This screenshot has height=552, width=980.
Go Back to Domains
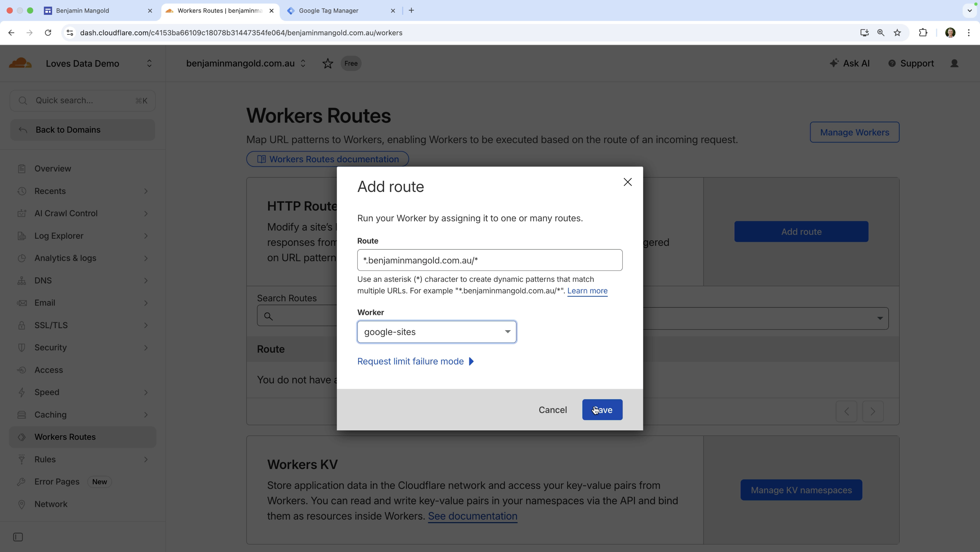(x=83, y=130)
